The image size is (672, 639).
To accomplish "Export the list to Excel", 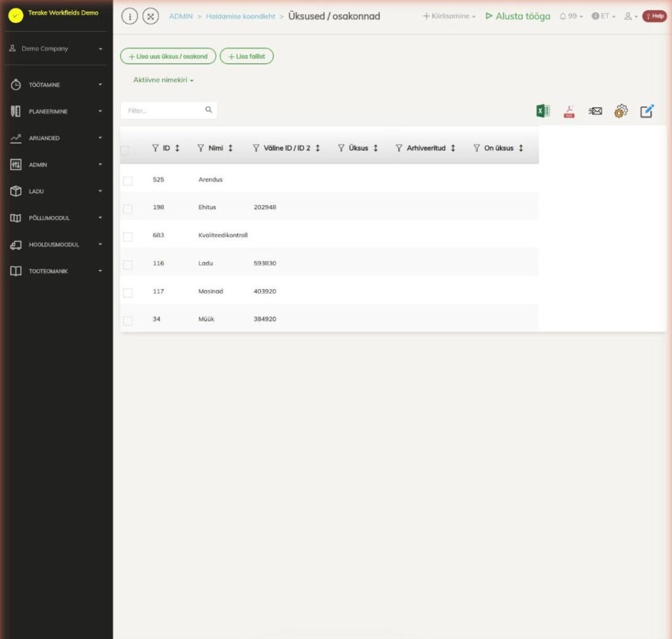I will 543,111.
